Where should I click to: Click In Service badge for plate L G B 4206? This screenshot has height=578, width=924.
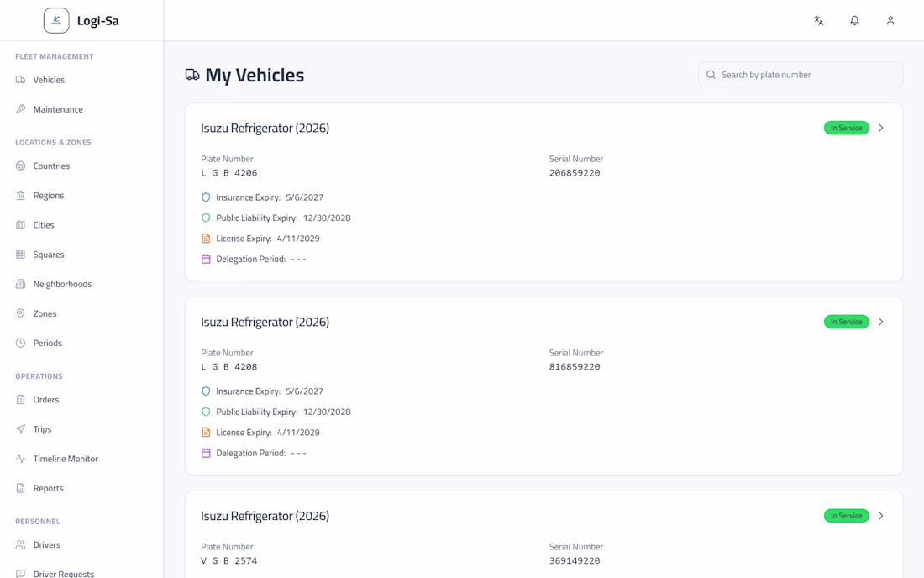point(846,128)
